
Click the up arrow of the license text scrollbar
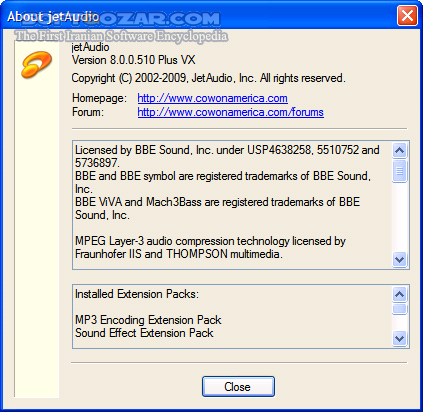click(x=399, y=151)
